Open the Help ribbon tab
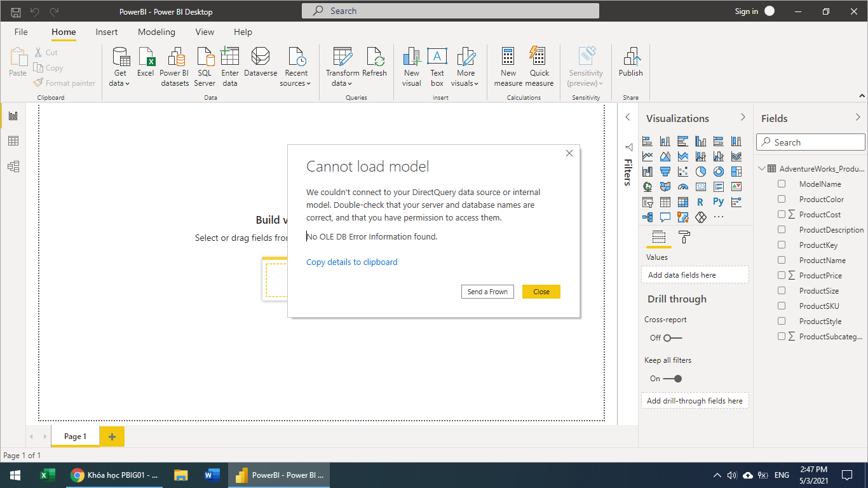 [x=243, y=32]
